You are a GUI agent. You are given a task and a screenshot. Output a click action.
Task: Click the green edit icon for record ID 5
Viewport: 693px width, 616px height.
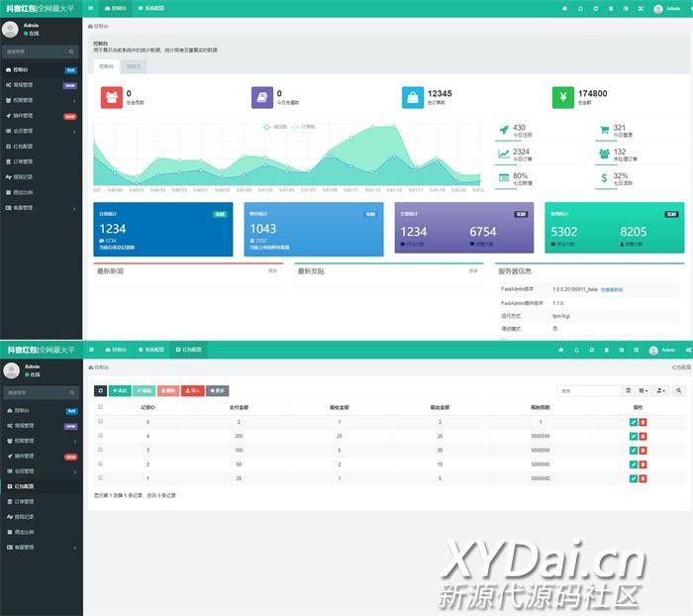[x=634, y=422]
